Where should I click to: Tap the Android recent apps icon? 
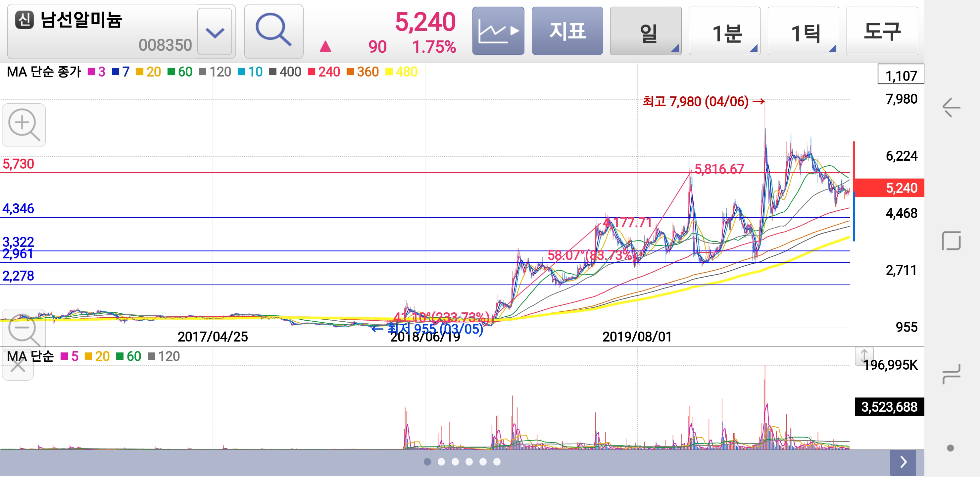point(951,374)
